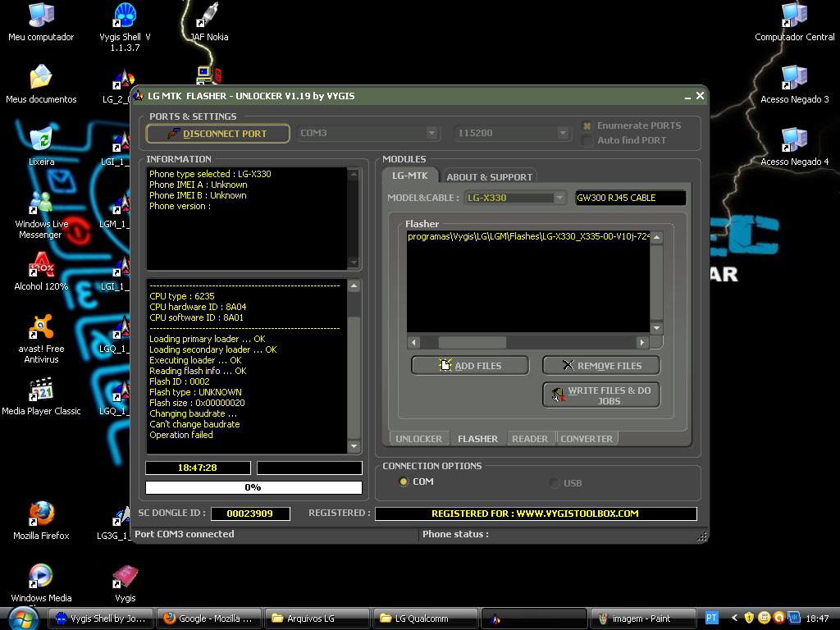840x630 pixels.
Task: Switch to imagem - Paint taskbar button
Action: click(641, 619)
